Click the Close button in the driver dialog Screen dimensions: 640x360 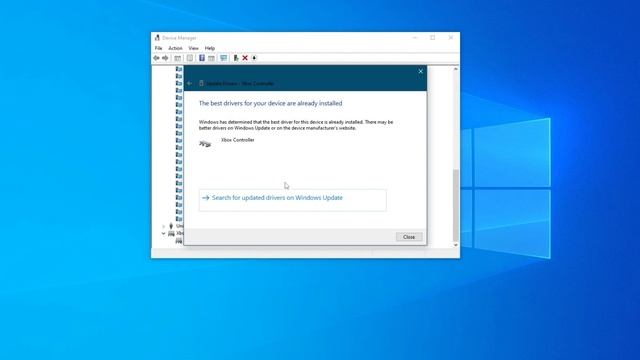pos(409,237)
